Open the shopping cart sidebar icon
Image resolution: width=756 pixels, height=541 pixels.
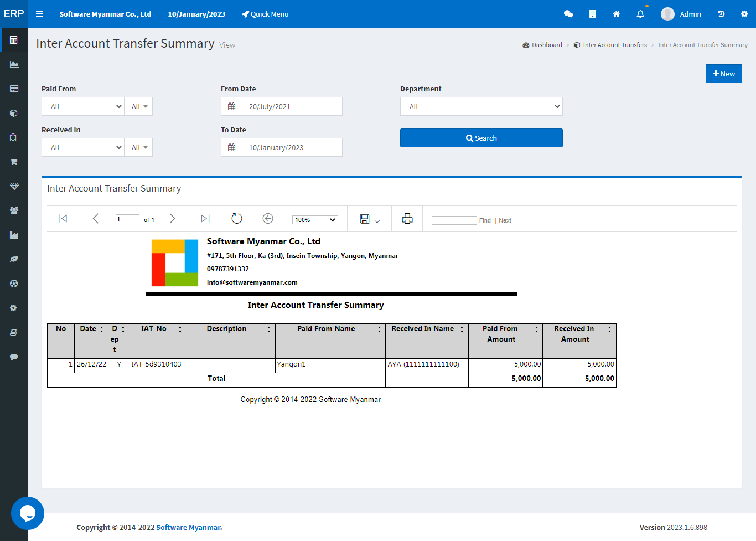click(x=14, y=162)
